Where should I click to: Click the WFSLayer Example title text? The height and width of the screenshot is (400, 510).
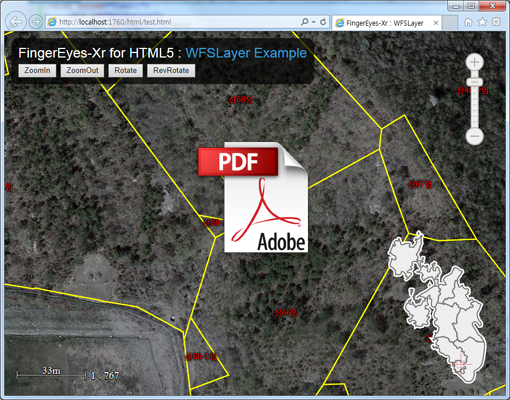[246, 53]
